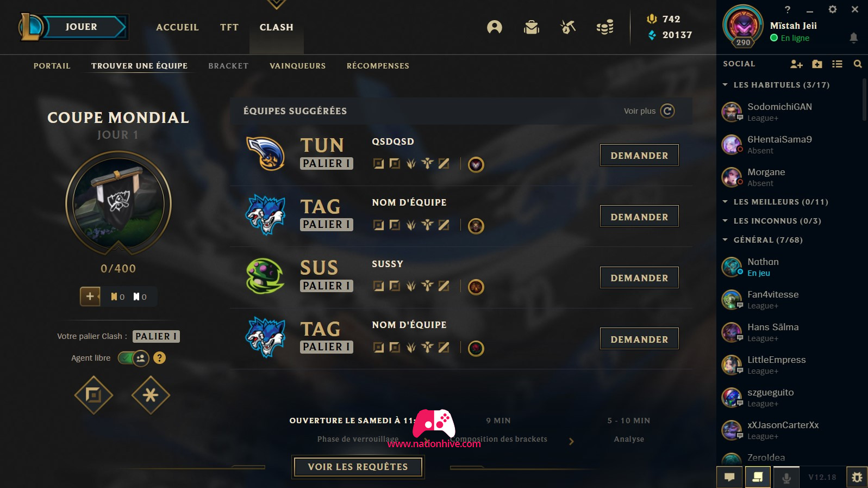Click the Voir les requêtes button

click(x=358, y=467)
